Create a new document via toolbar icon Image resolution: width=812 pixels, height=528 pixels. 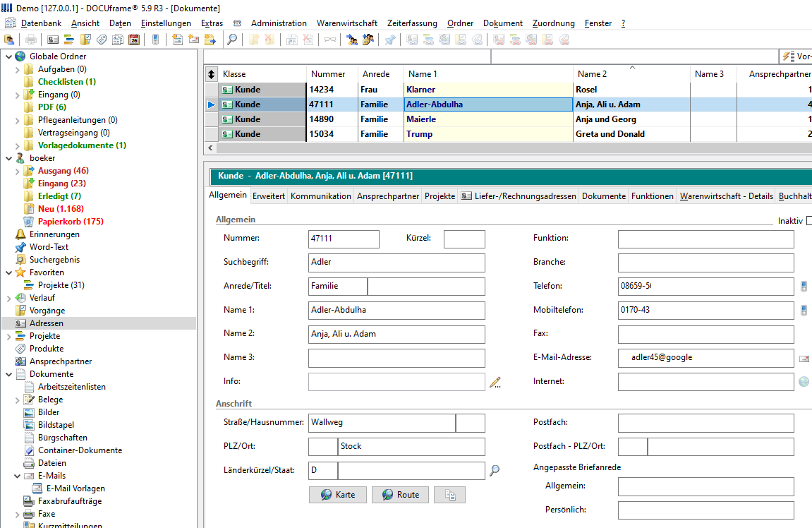[178, 40]
